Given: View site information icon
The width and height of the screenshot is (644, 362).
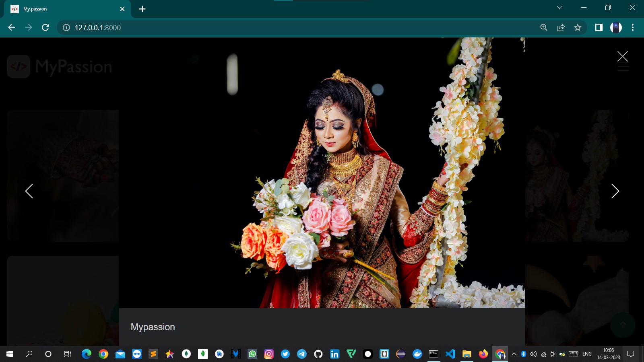Looking at the screenshot, I should pos(66,27).
